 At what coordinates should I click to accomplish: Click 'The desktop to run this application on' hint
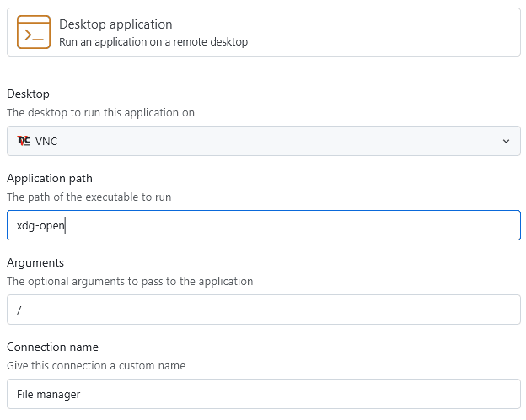[100, 112]
